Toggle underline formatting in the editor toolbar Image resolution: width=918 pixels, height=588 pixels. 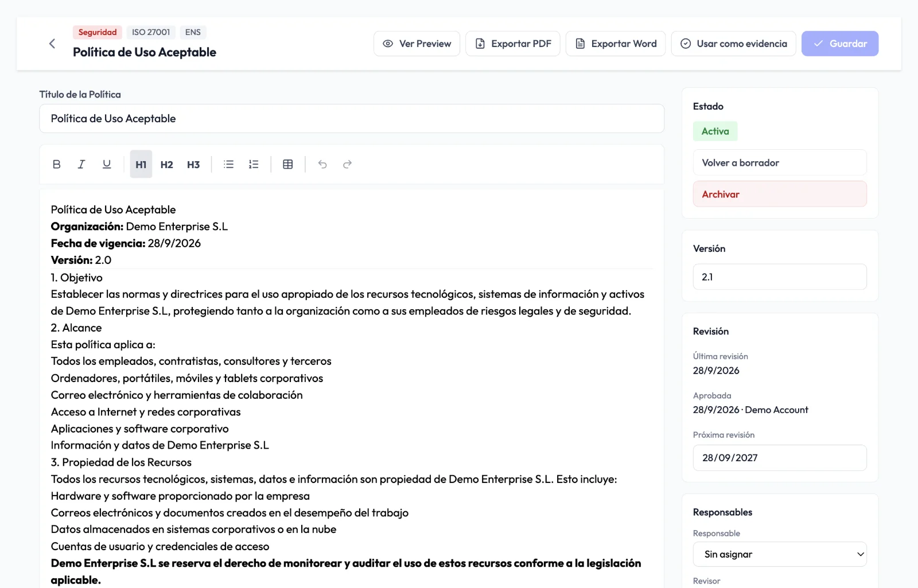tap(107, 164)
